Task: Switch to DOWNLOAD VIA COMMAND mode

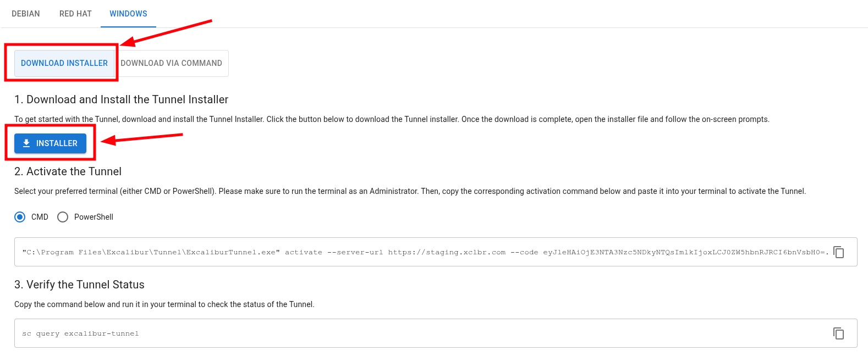Action: (171, 63)
